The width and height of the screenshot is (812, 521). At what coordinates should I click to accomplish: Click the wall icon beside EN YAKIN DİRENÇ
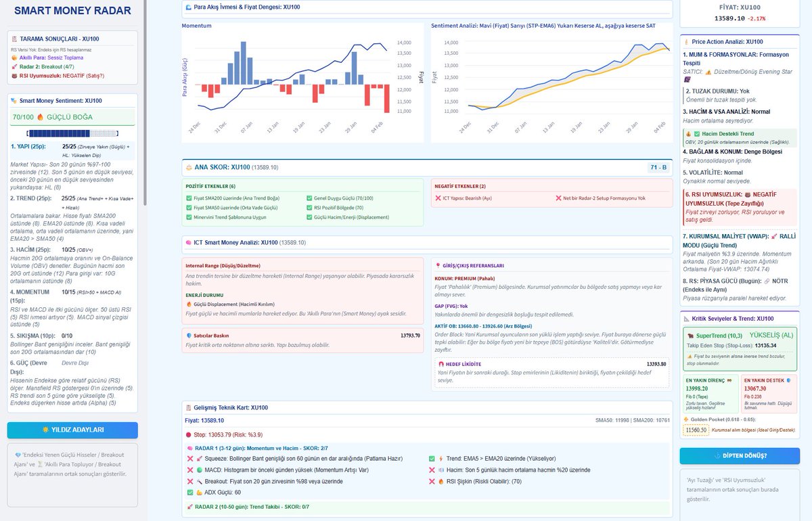pos(730,380)
